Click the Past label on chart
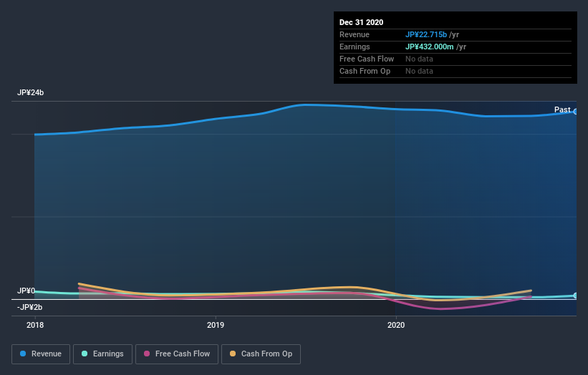The image size is (588, 375). (562, 109)
